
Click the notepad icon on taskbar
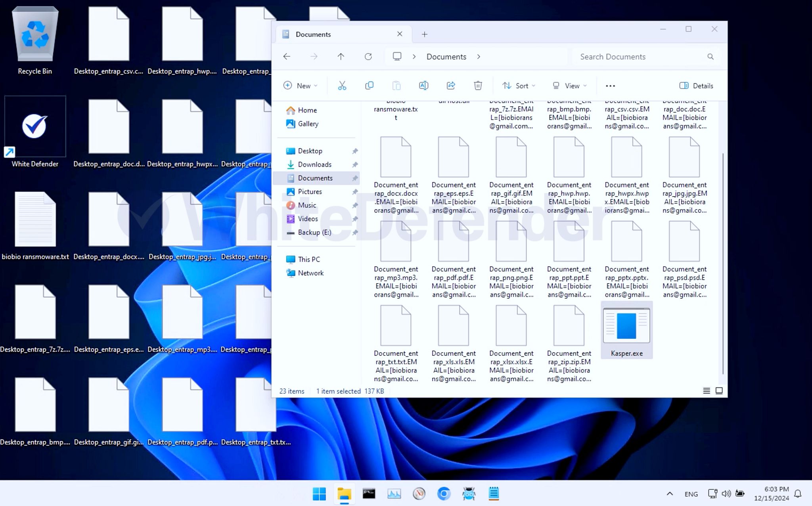pyautogui.click(x=494, y=494)
